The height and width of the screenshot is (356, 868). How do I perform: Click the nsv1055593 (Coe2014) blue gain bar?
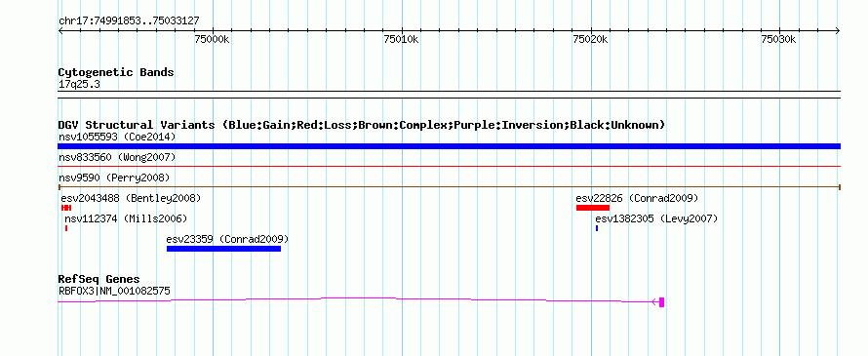pos(449,146)
